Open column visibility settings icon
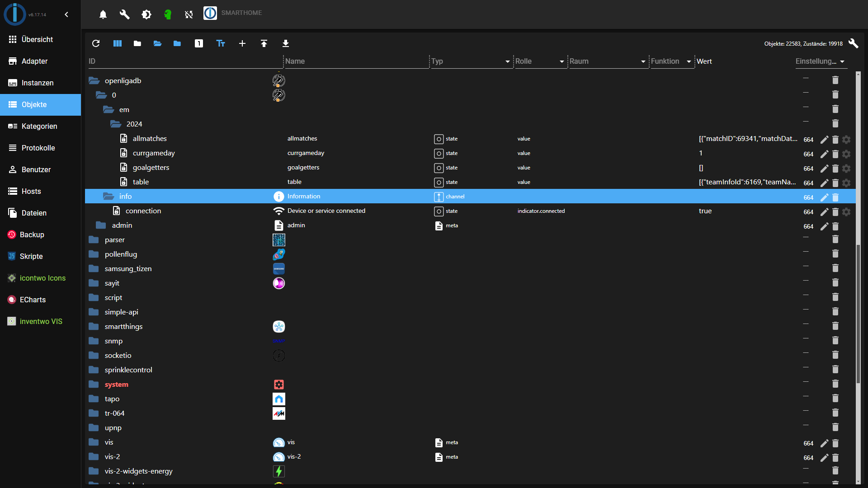This screenshot has width=868, height=488. point(118,43)
